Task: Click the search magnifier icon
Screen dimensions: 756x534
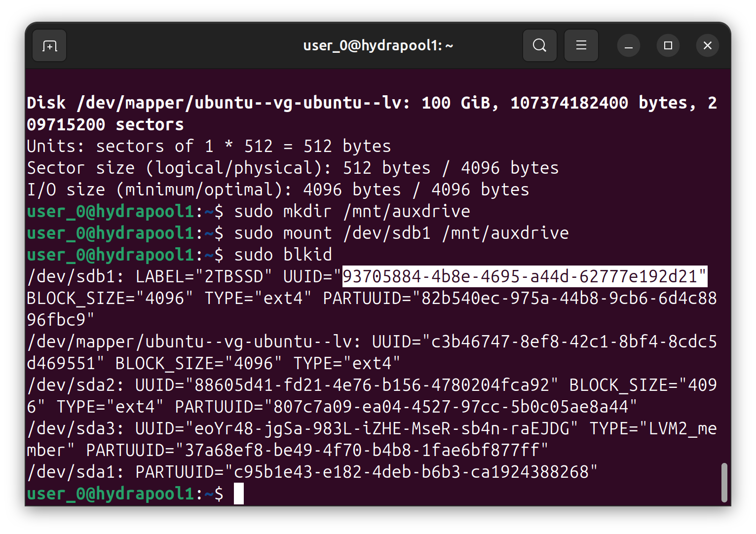Action: [539, 46]
